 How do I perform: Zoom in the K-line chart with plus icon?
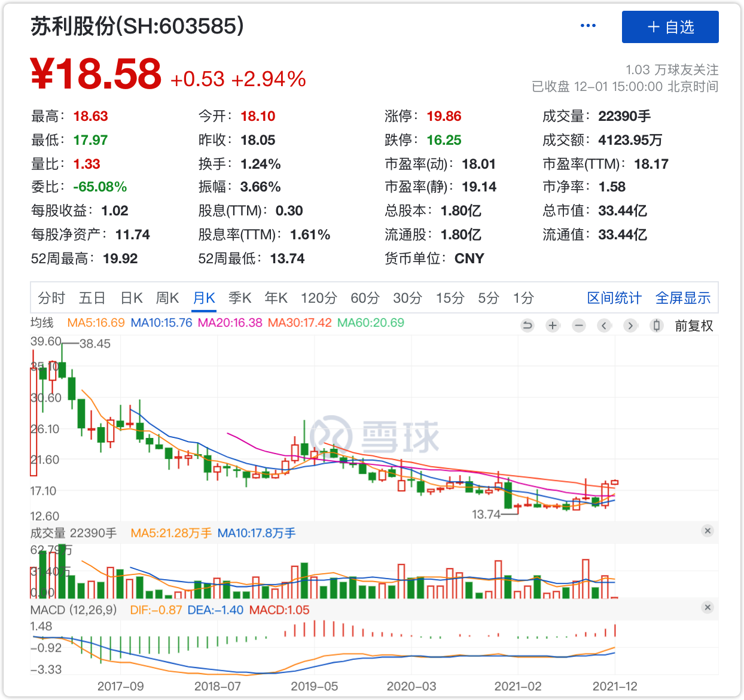coord(553,325)
